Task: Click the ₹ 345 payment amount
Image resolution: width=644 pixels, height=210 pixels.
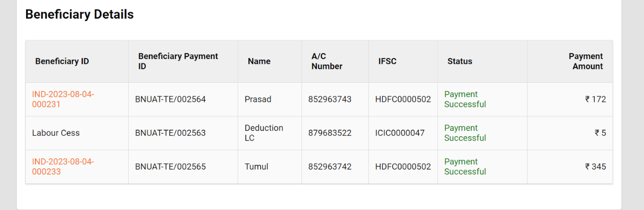Action: [x=595, y=167]
